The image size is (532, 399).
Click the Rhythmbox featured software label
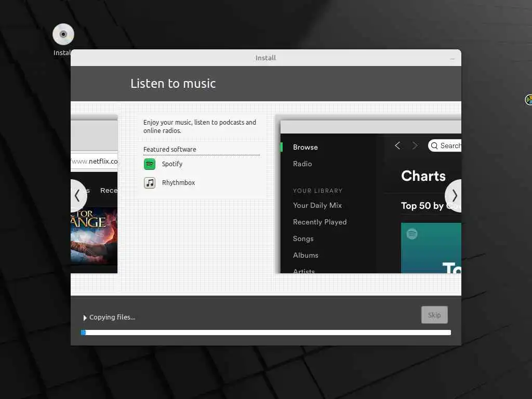pyautogui.click(x=179, y=182)
